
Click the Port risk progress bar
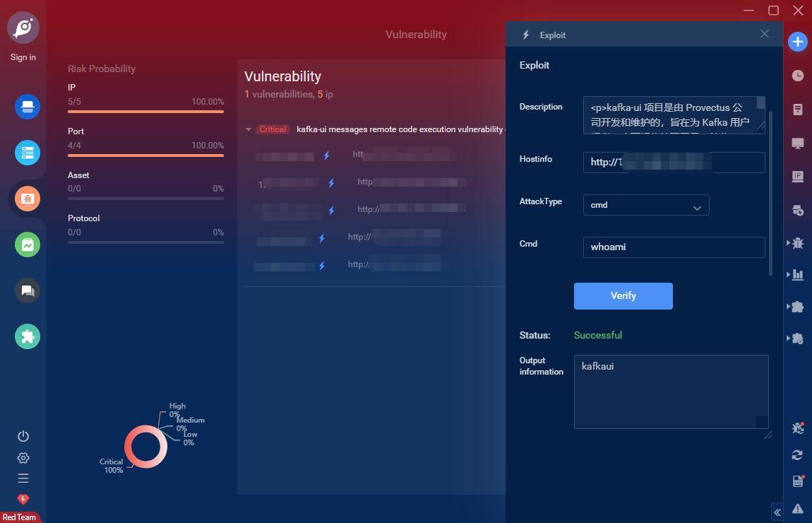click(x=145, y=155)
